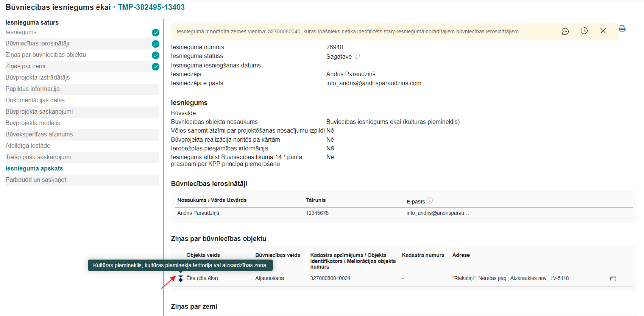Go to Ziņas par būvniecības objektu section

click(46, 55)
